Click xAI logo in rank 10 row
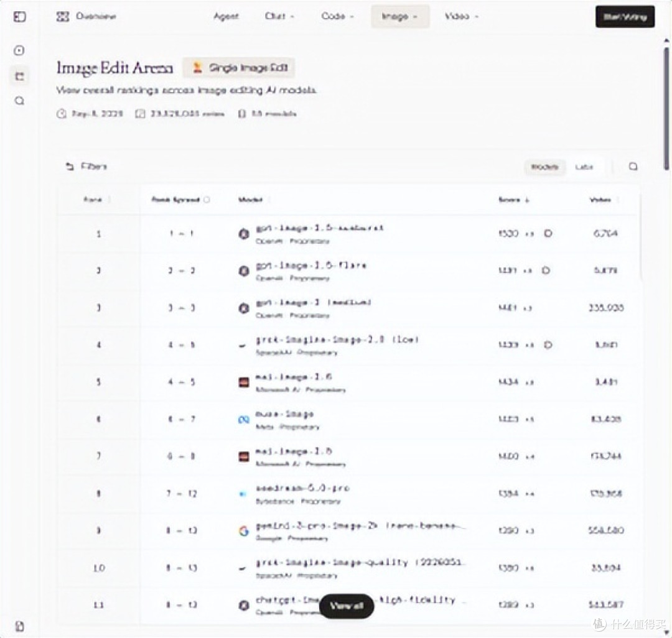Viewport: 672px width, 638px height. point(243,568)
